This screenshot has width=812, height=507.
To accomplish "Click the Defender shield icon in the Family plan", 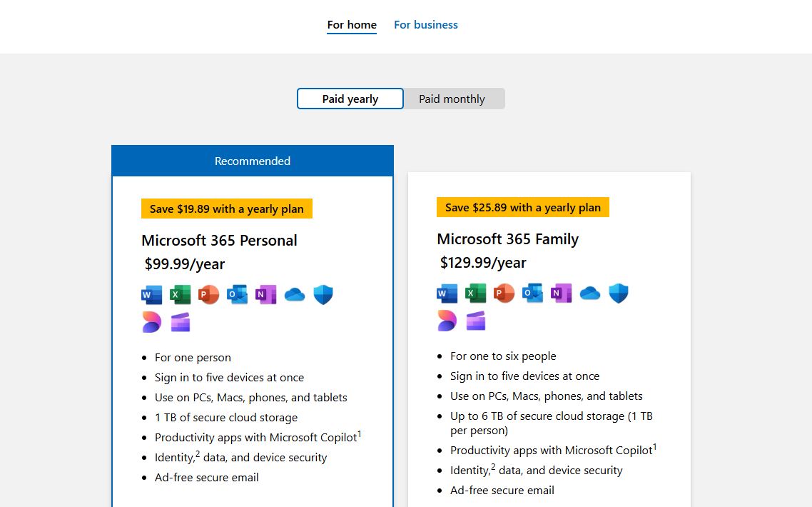I will (x=618, y=293).
